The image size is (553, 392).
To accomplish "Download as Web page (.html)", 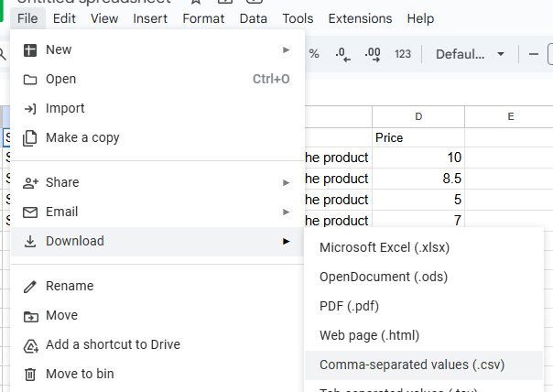I will click(424, 335).
